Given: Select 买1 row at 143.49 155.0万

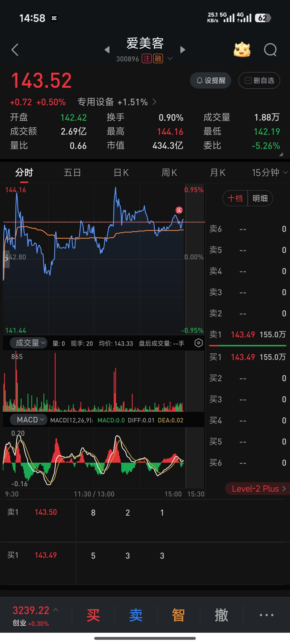Looking at the screenshot, I should coord(248,357).
